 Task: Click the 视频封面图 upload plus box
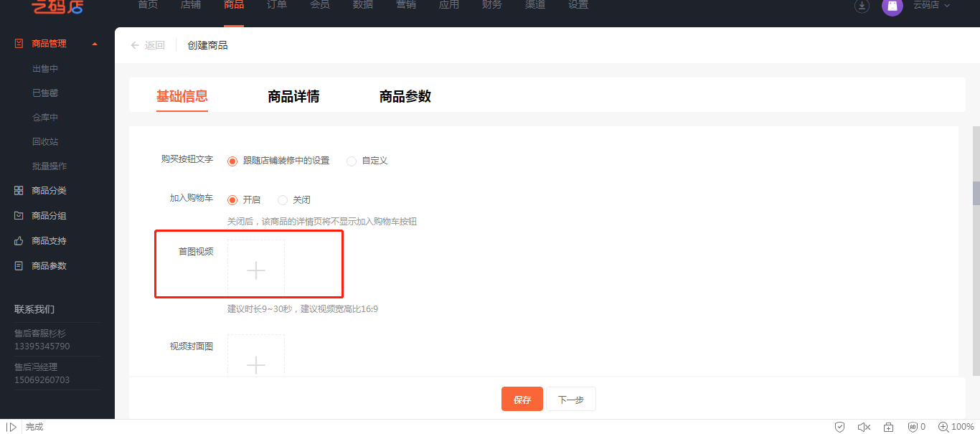[x=256, y=355]
